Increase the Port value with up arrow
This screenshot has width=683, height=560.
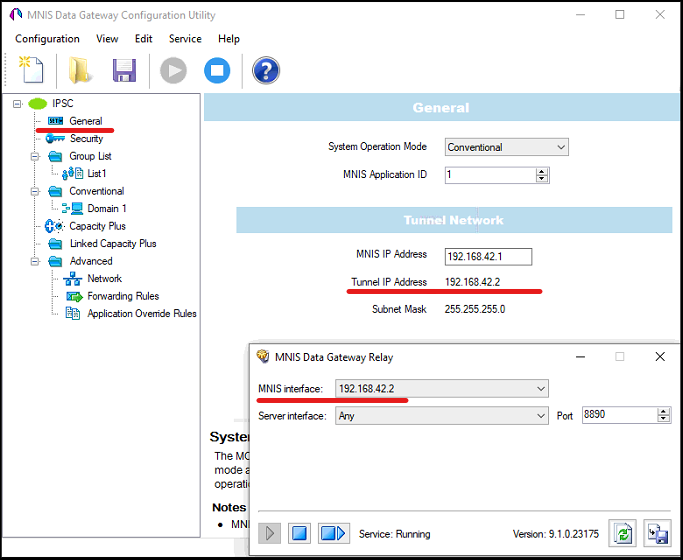coord(663,412)
